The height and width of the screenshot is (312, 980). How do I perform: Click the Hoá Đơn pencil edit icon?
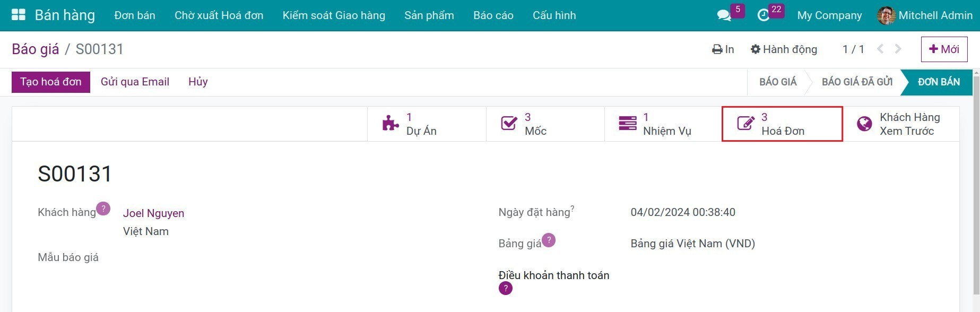tap(745, 124)
